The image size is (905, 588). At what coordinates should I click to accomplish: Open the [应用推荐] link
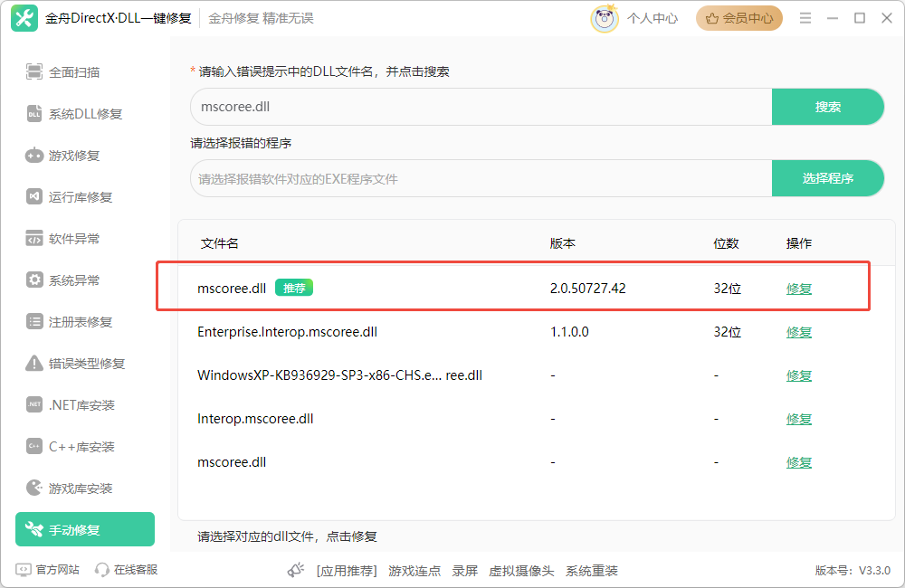coord(347,571)
